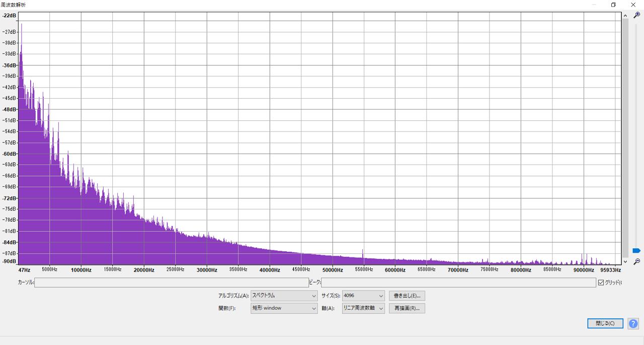The image size is (644, 345).
Task: Click the 47Hz axis label
Action: 24,270
